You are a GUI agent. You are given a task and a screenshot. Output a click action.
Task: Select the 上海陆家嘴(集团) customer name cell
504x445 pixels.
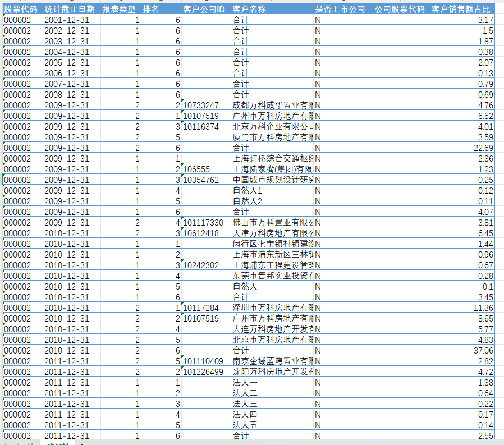272,169
